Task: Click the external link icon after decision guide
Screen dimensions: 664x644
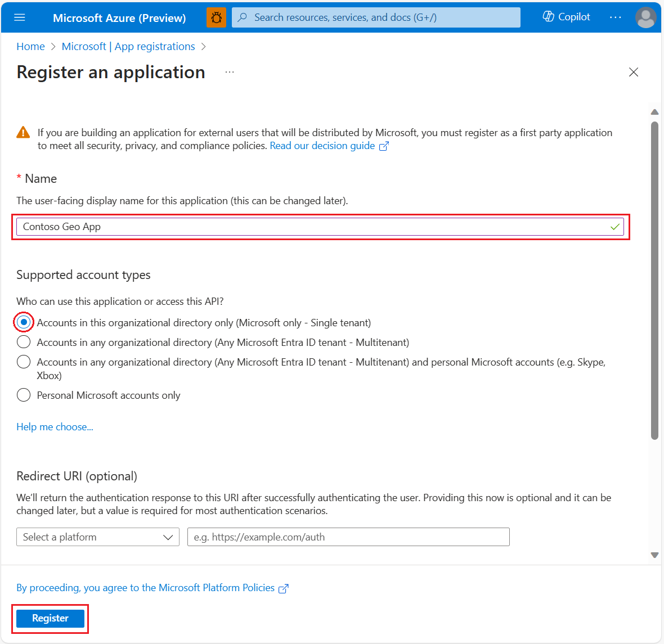Action: (x=384, y=146)
